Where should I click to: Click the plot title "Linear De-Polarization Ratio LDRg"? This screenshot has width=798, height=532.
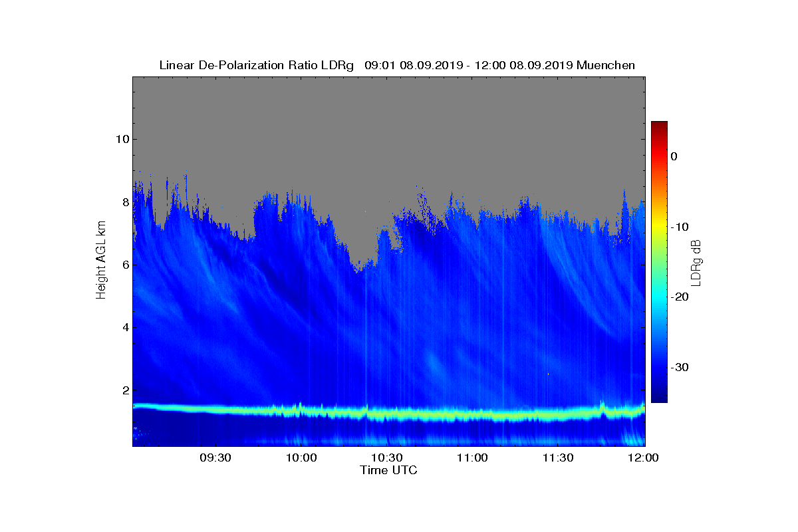click(x=257, y=65)
